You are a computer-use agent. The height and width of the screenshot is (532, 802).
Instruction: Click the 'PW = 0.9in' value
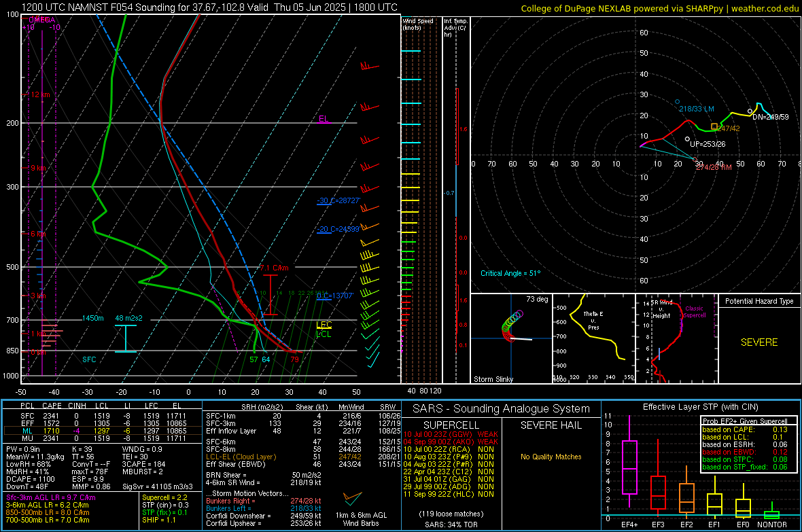point(23,449)
